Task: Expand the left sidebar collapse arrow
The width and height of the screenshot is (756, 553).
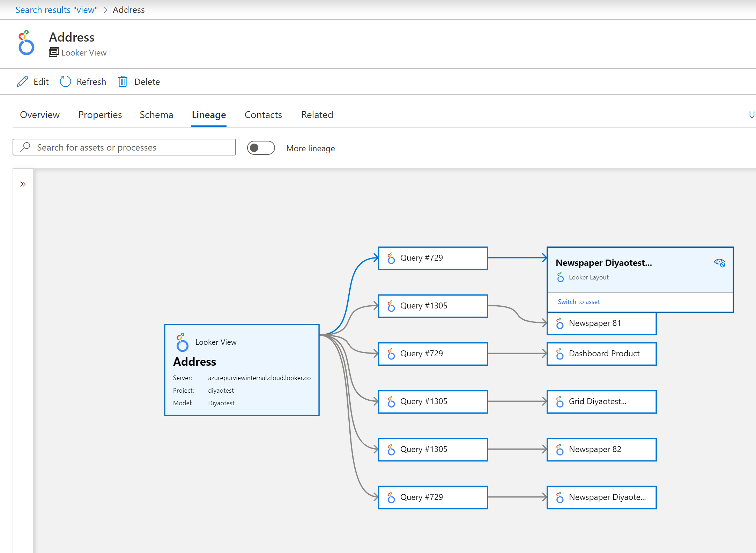Action: tap(23, 184)
